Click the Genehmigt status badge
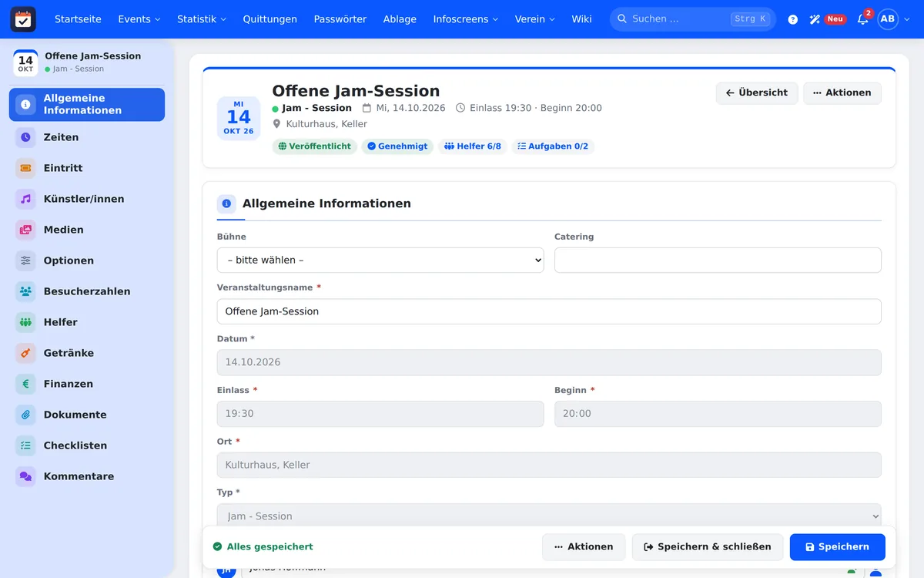The width and height of the screenshot is (924, 578). [x=397, y=146]
